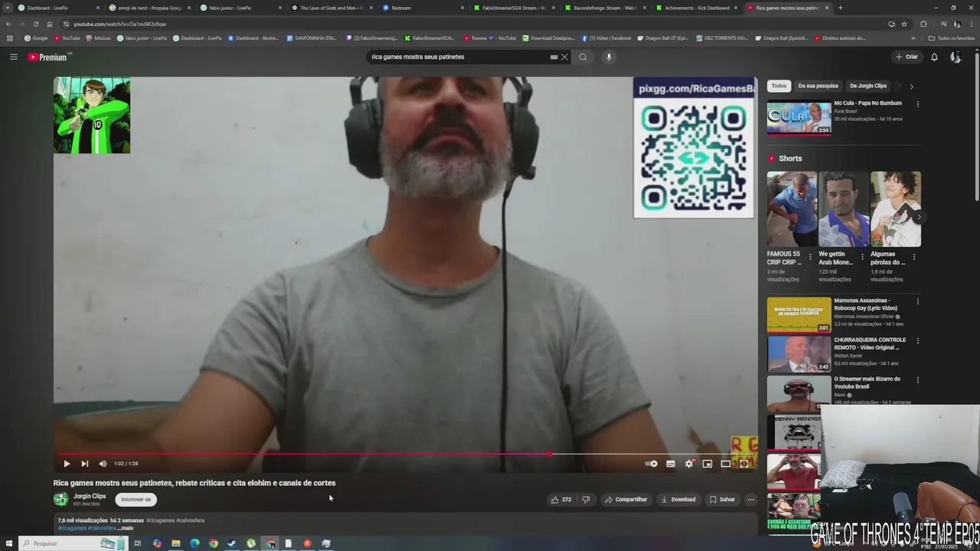Switch to Restream browser tab
The image size is (980, 551).
tap(423, 8)
